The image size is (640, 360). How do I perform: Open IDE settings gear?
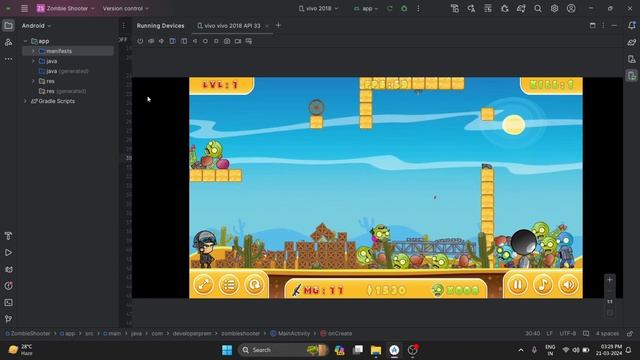(554, 8)
